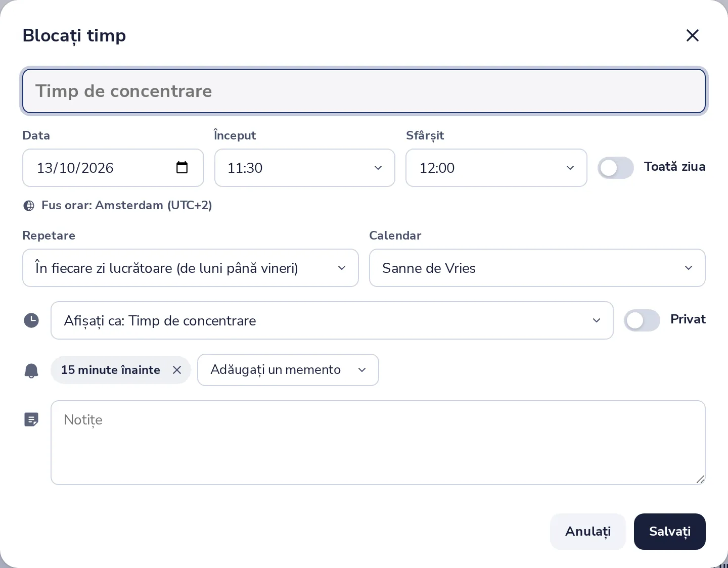
Task: Click inside the Notițe text area
Action: (x=378, y=443)
